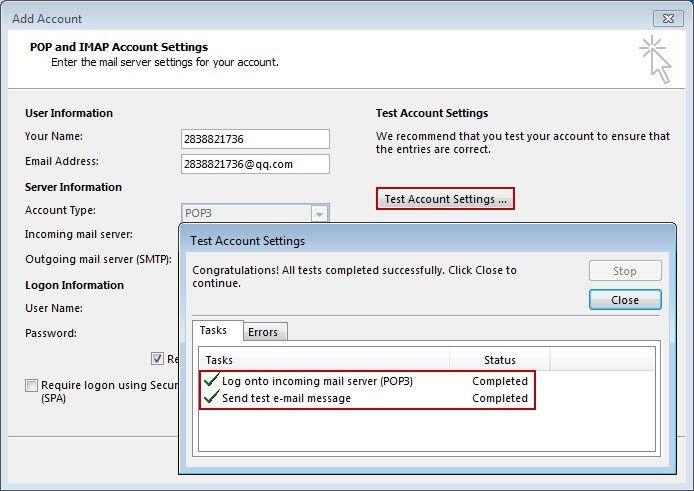Select the Tasks tab
The height and width of the screenshot is (491, 694).
[x=213, y=330]
